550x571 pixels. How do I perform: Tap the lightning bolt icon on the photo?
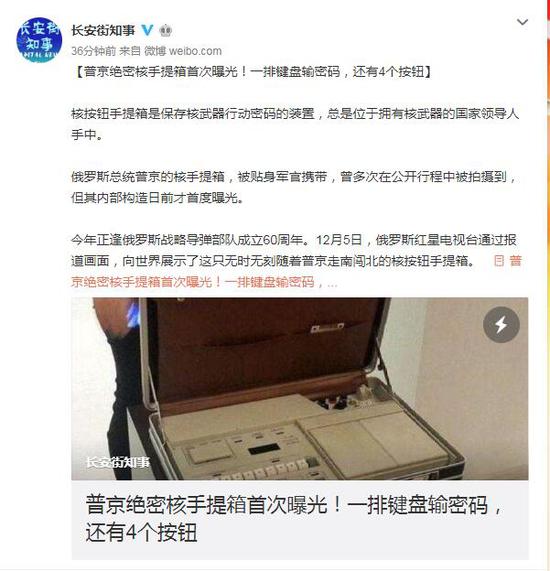[501, 324]
